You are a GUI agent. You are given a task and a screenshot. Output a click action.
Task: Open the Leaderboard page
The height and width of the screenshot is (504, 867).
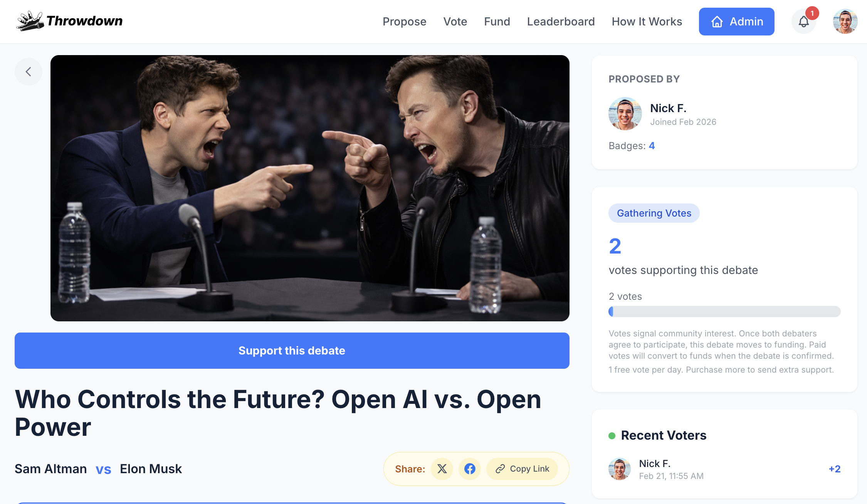pos(561,22)
